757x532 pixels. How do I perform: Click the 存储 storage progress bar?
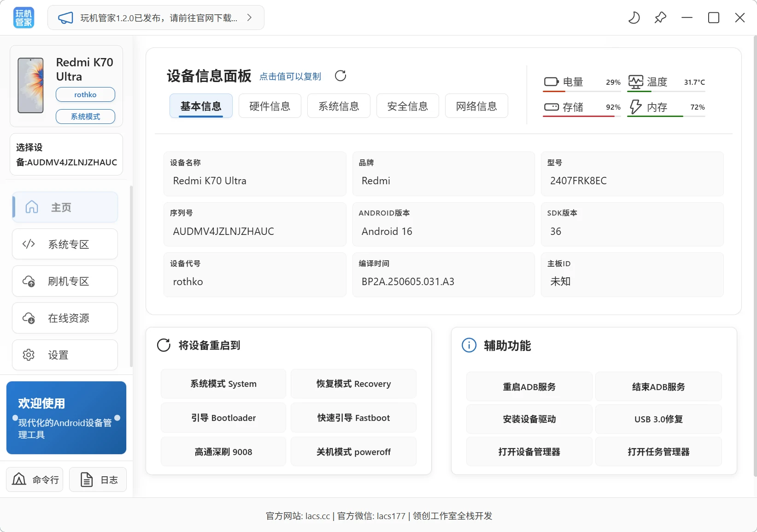(581, 116)
